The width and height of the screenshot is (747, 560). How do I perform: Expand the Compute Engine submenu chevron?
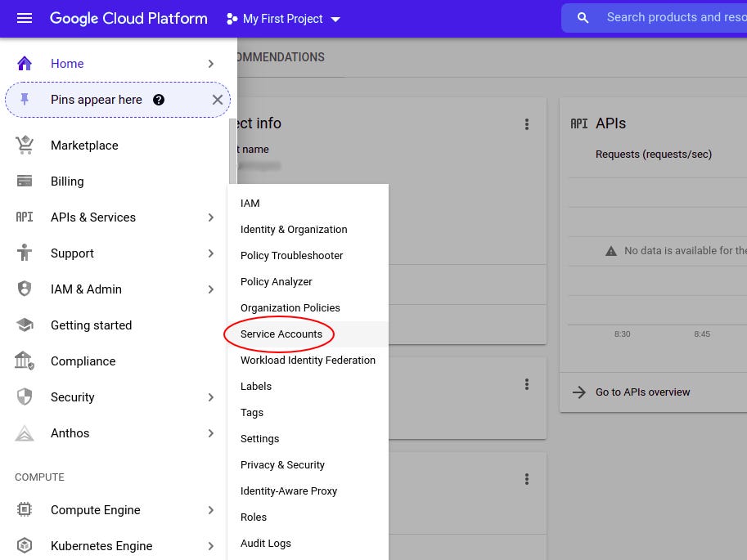point(210,510)
